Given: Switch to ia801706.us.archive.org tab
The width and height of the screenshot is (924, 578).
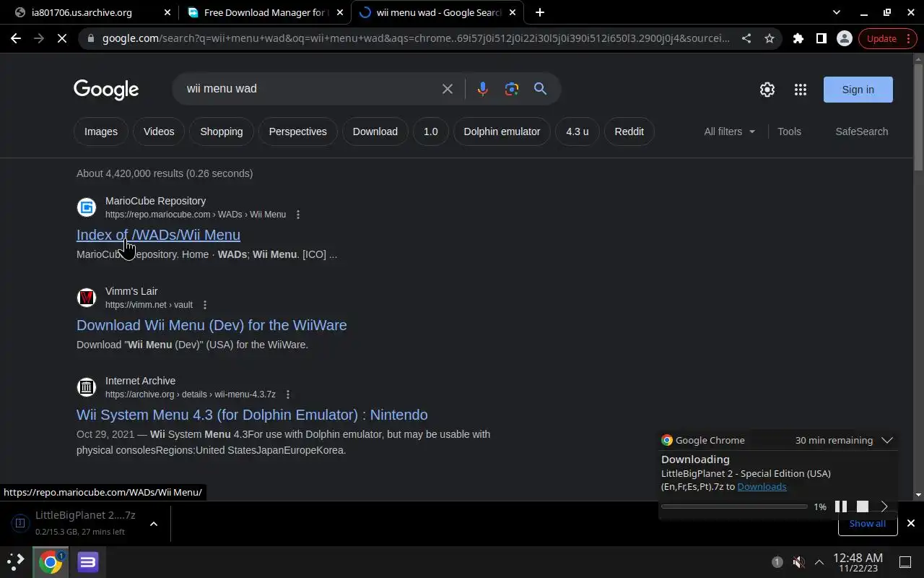Looking at the screenshot, I should tap(92, 12).
